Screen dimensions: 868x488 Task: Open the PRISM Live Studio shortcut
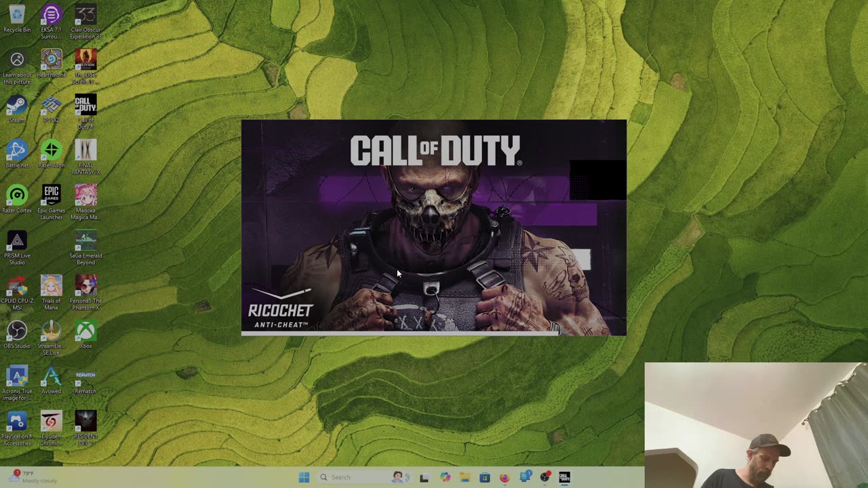pyautogui.click(x=17, y=248)
